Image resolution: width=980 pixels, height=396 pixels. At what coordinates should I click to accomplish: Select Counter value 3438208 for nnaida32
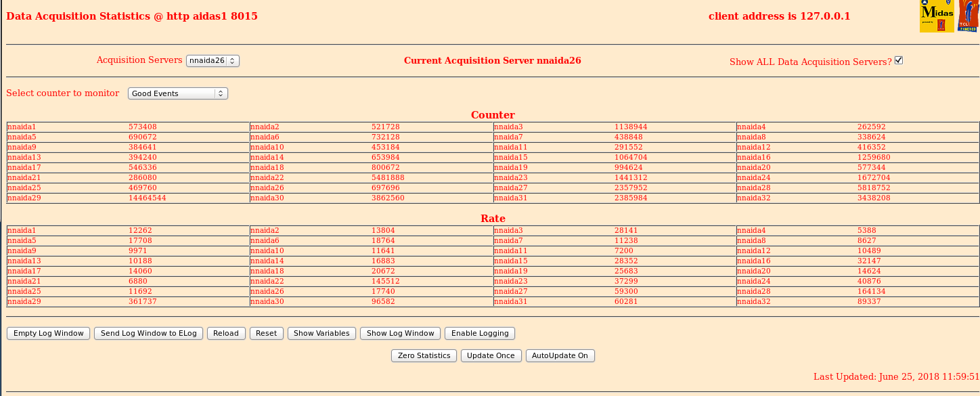pyautogui.click(x=874, y=198)
